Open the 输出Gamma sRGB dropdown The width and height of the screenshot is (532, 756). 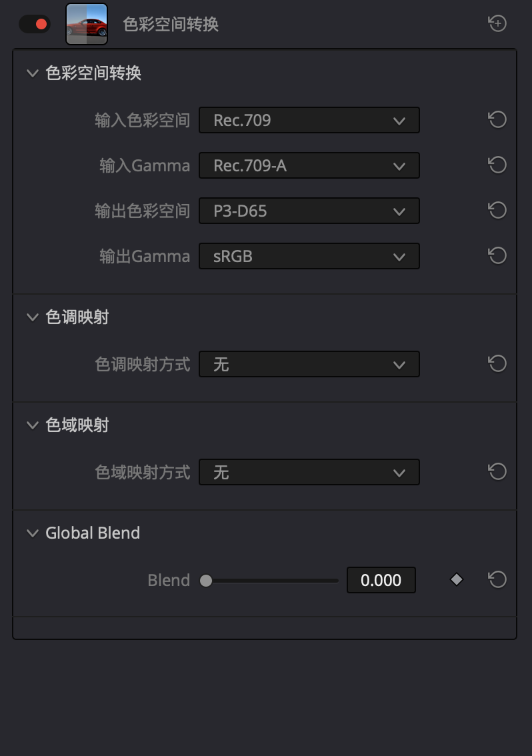coord(309,256)
